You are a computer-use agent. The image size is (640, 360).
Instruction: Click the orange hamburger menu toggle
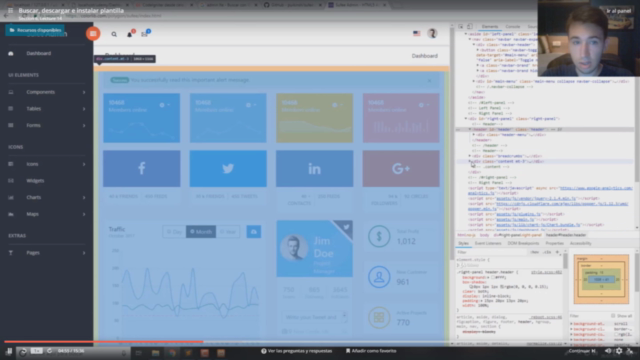93,33
